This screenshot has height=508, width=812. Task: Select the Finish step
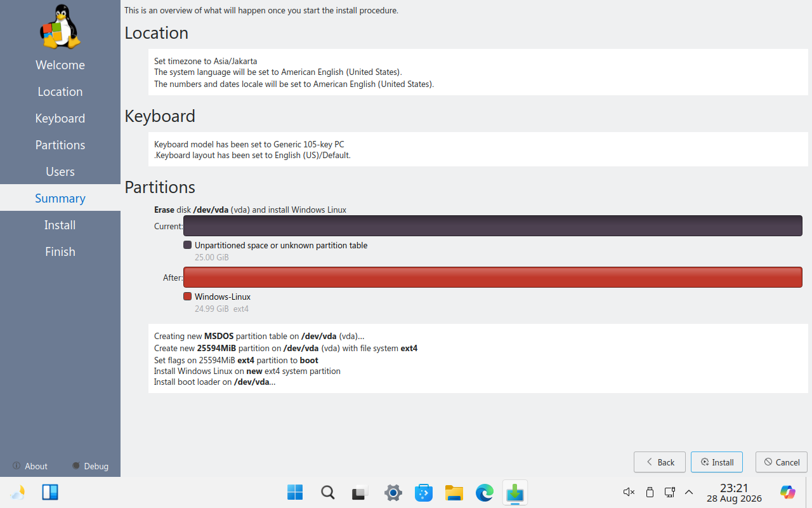tap(60, 251)
